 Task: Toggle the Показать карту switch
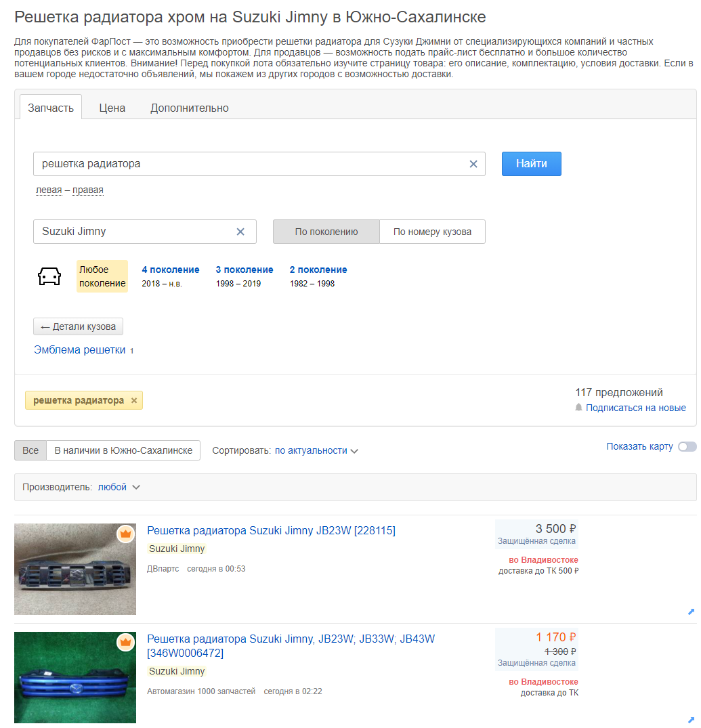pyautogui.click(x=687, y=447)
